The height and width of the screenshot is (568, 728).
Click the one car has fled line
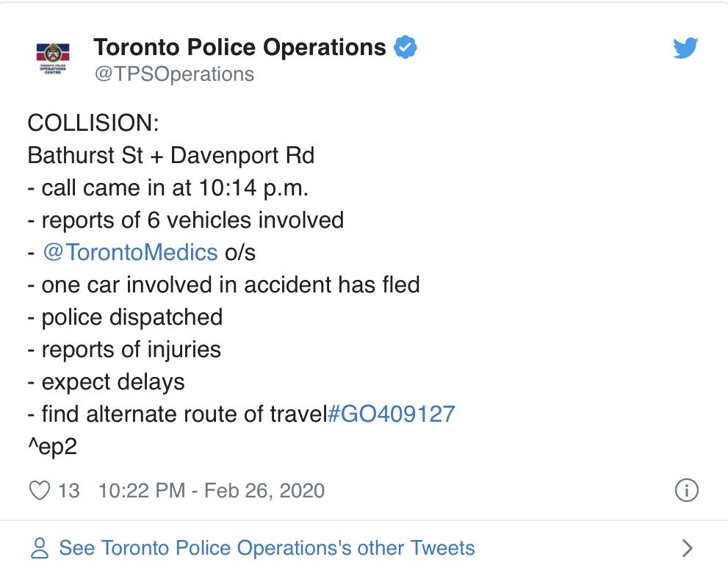pos(224,284)
